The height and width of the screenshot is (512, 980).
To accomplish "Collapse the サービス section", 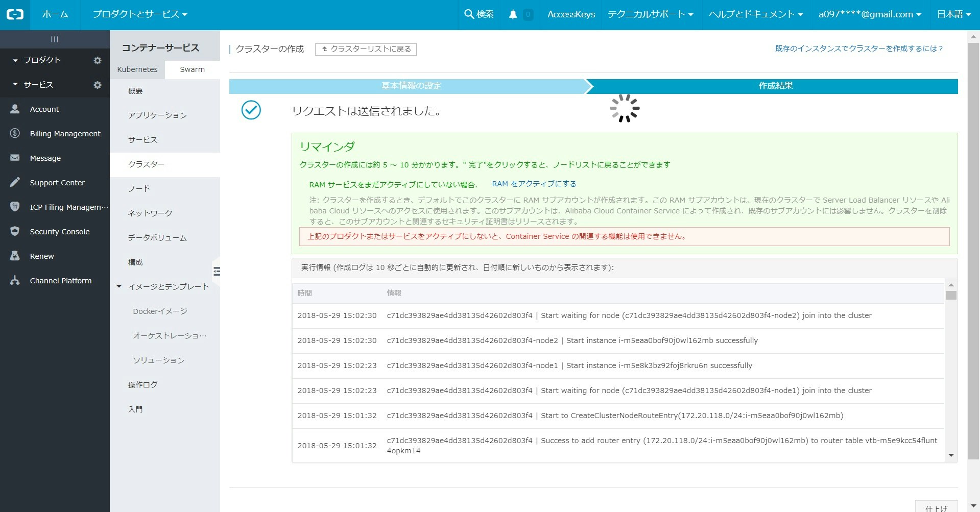I will [x=15, y=85].
